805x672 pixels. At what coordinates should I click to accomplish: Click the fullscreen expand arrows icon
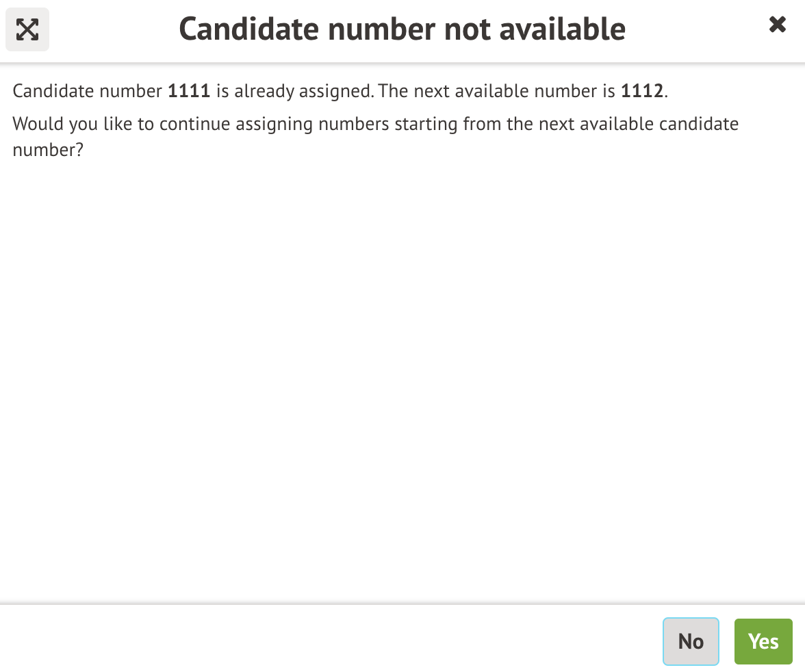27,29
